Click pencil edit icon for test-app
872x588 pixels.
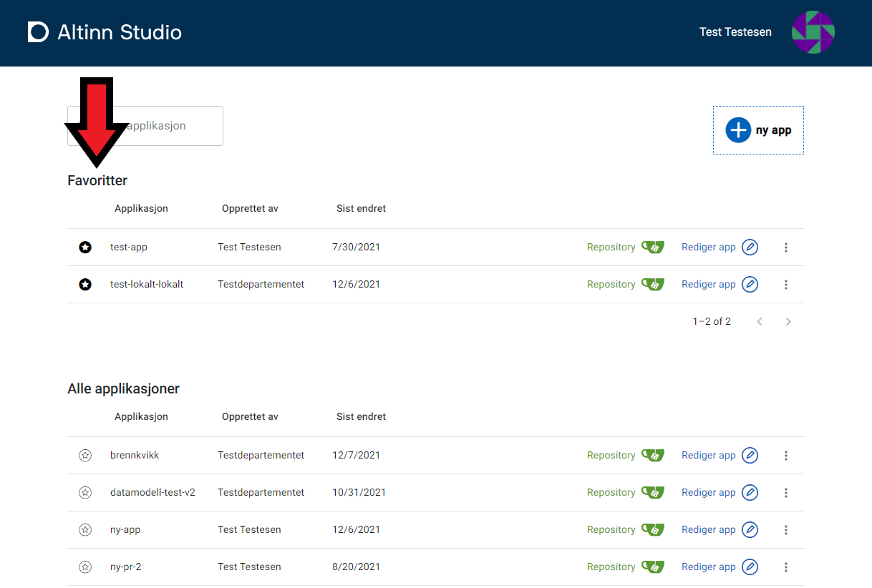pos(750,247)
